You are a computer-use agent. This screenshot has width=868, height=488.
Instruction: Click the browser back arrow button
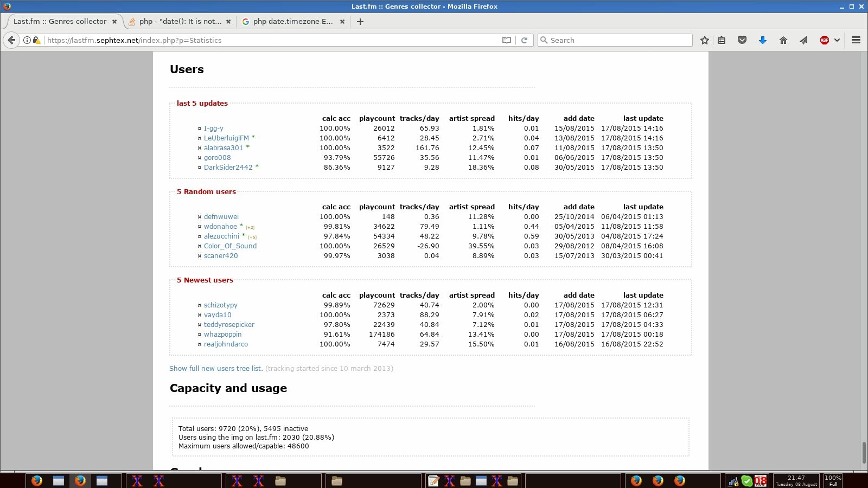[x=11, y=40]
